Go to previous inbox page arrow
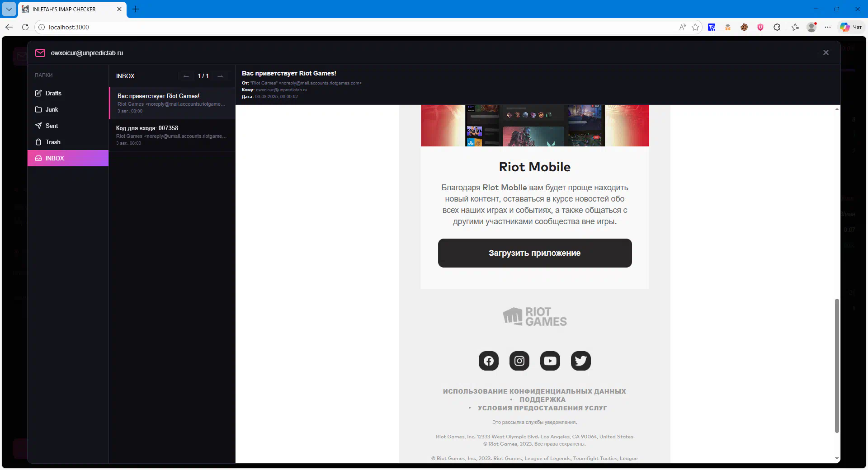Viewport: 868px width, 470px height. click(186, 76)
